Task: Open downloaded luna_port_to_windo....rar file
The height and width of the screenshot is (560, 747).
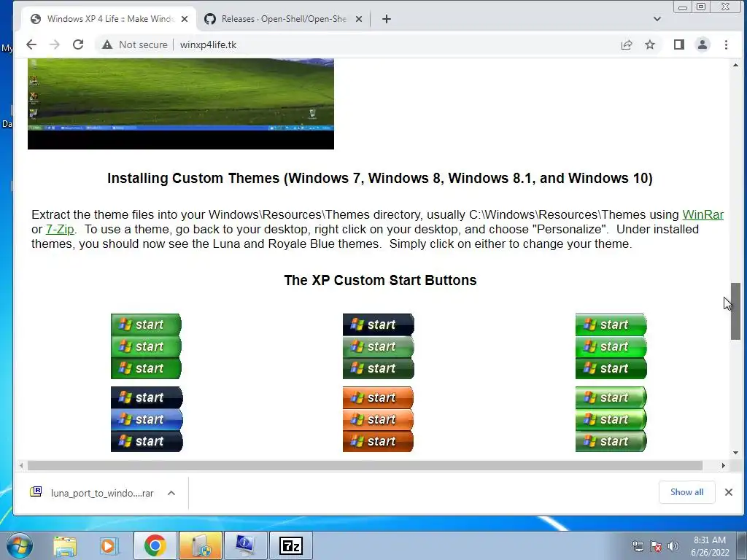Action: (91, 493)
